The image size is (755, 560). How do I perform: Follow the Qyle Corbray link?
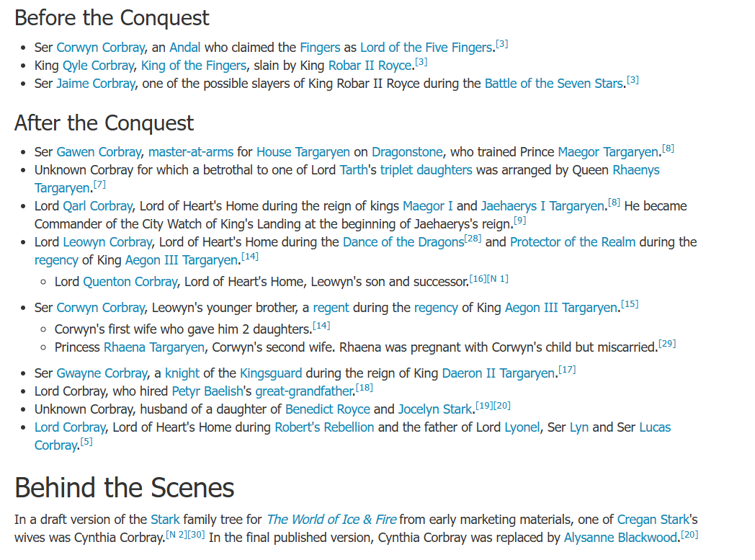pos(99,66)
